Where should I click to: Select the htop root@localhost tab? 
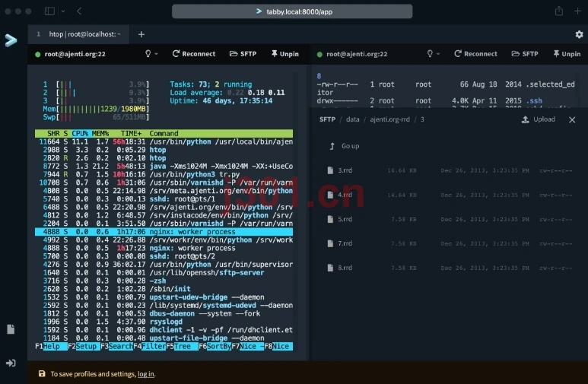(79, 34)
